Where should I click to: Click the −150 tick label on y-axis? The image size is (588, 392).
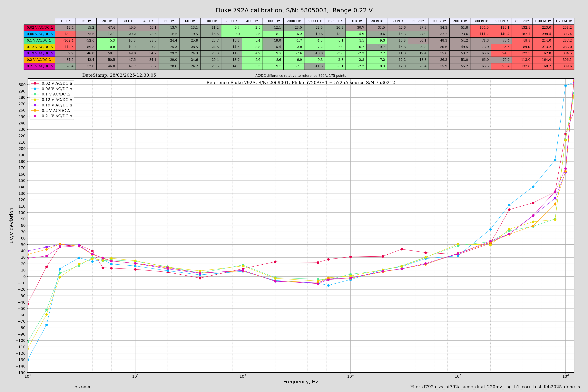click(21, 373)
